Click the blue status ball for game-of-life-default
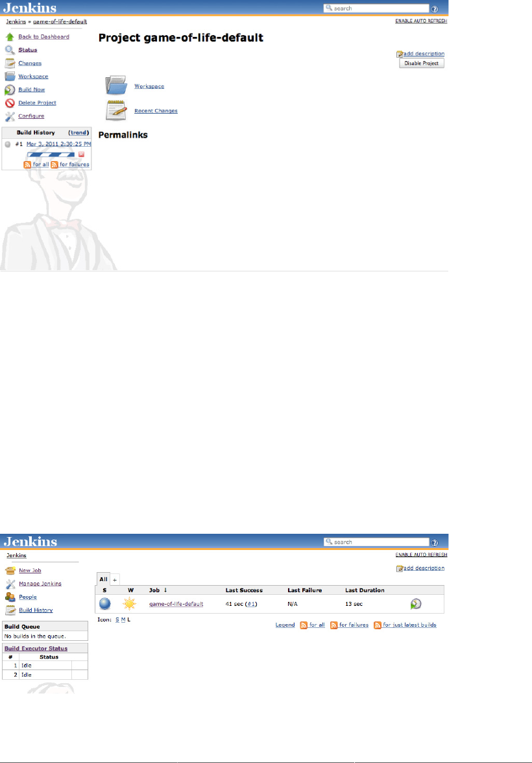The image size is (532, 763). [105, 604]
